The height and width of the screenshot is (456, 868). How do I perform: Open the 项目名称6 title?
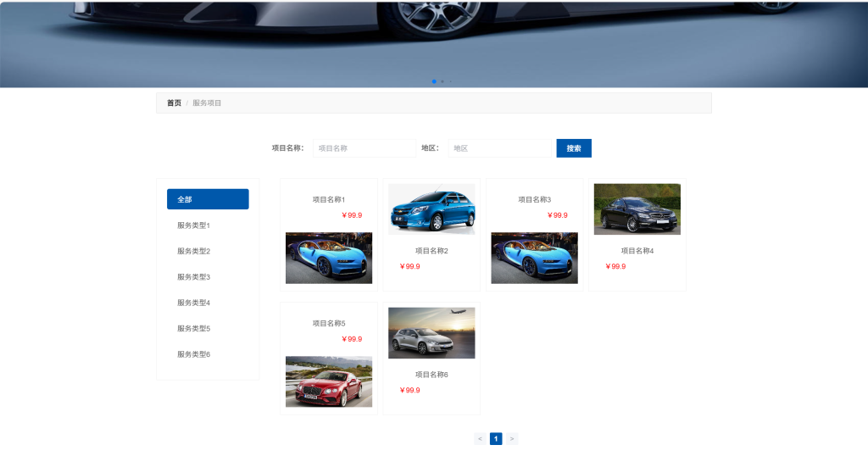pos(431,375)
